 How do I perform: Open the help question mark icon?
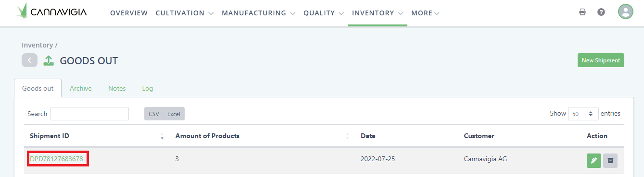[601, 12]
